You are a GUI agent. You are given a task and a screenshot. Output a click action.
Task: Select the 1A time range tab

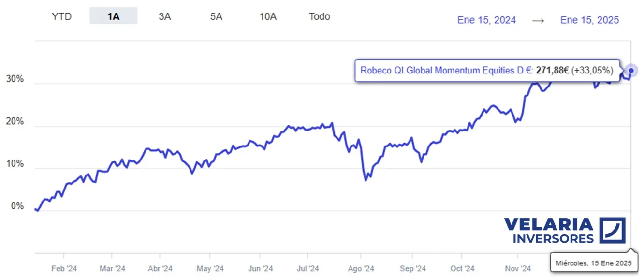[x=114, y=16]
